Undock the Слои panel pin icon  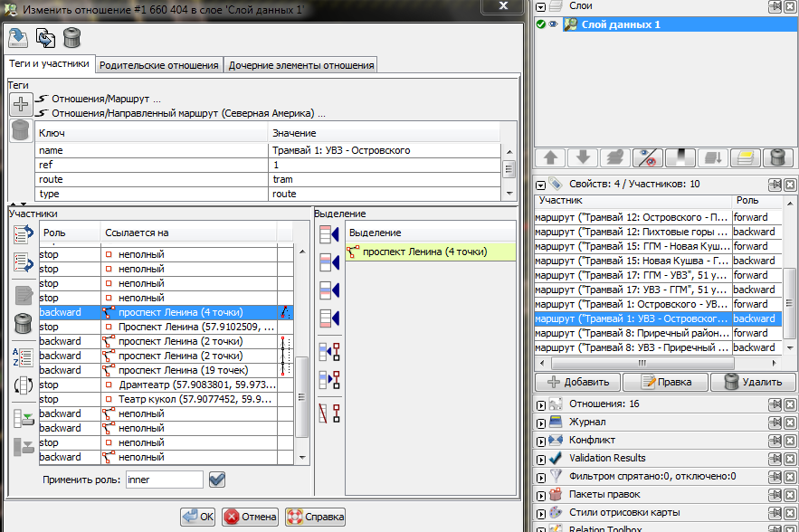[x=775, y=6]
